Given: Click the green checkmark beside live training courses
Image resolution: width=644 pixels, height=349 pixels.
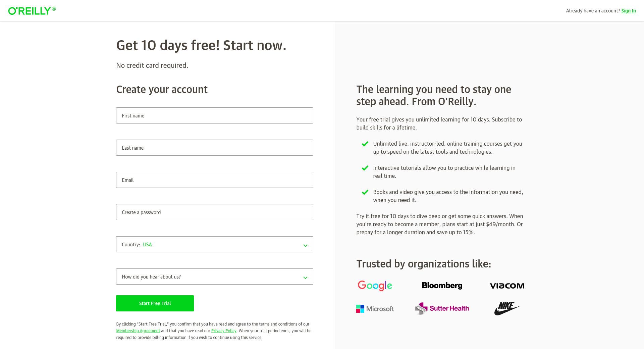Looking at the screenshot, I should (x=365, y=144).
